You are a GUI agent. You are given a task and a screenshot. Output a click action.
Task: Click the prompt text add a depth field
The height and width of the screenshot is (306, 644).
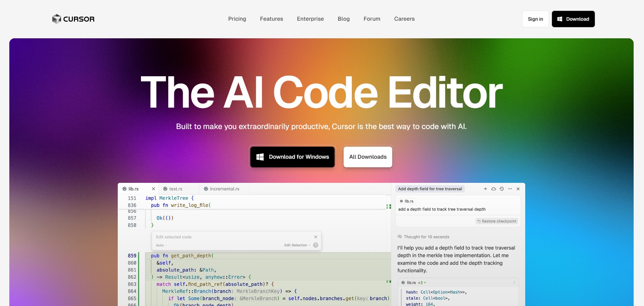click(x=442, y=209)
